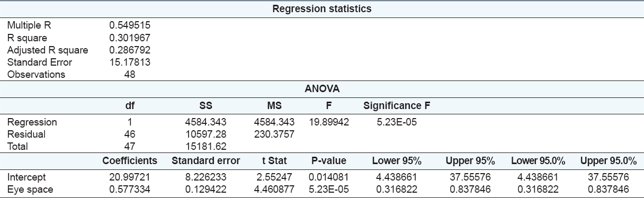Viewport: 644px width, 198px height.
Task: Select the Upper 95% column header
Action: pos(470,160)
